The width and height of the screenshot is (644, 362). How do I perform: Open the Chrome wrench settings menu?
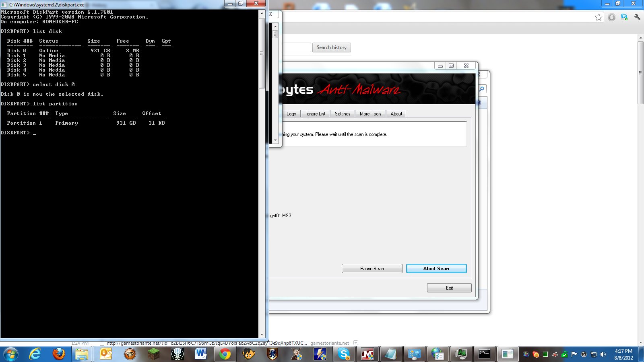tap(637, 17)
